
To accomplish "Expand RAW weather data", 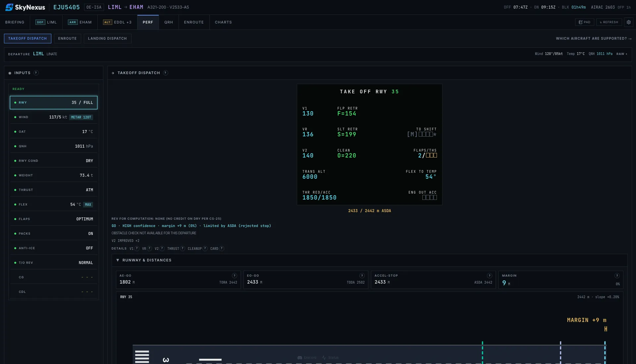I will click(622, 54).
